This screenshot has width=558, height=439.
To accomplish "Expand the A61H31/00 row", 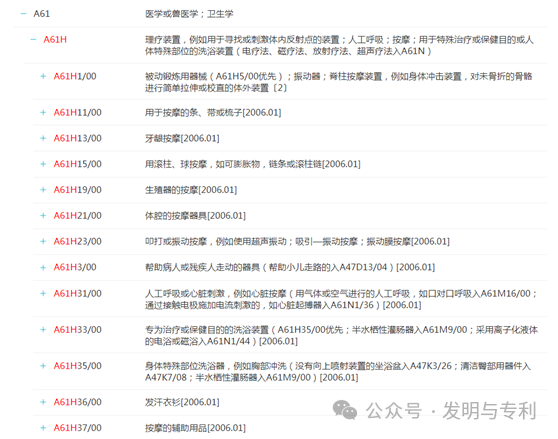I will [43, 293].
